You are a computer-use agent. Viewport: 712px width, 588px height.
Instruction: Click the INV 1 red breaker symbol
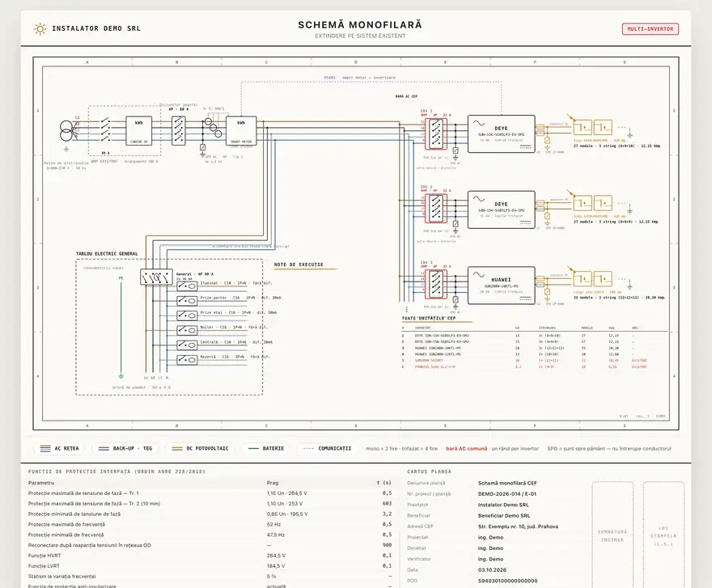[x=436, y=133]
